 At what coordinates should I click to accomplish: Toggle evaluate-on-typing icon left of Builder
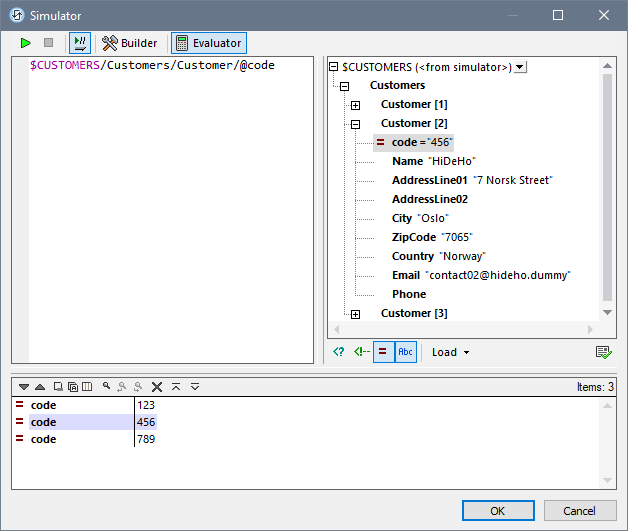(x=79, y=43)
